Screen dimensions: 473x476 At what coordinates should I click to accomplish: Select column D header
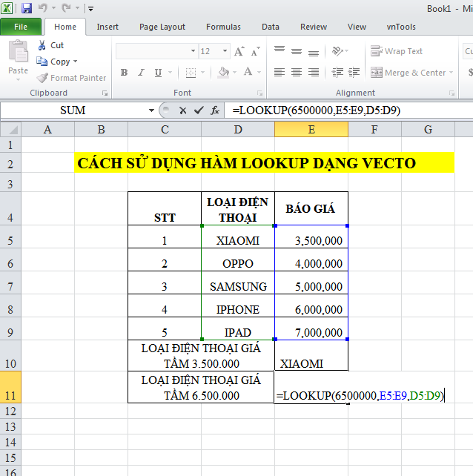point(238,129)
